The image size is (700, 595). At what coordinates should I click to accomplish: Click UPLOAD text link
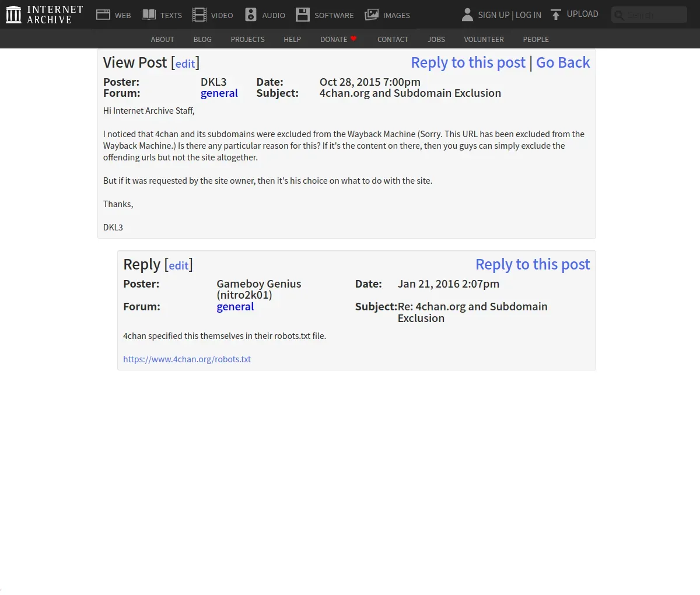(583, 14)
